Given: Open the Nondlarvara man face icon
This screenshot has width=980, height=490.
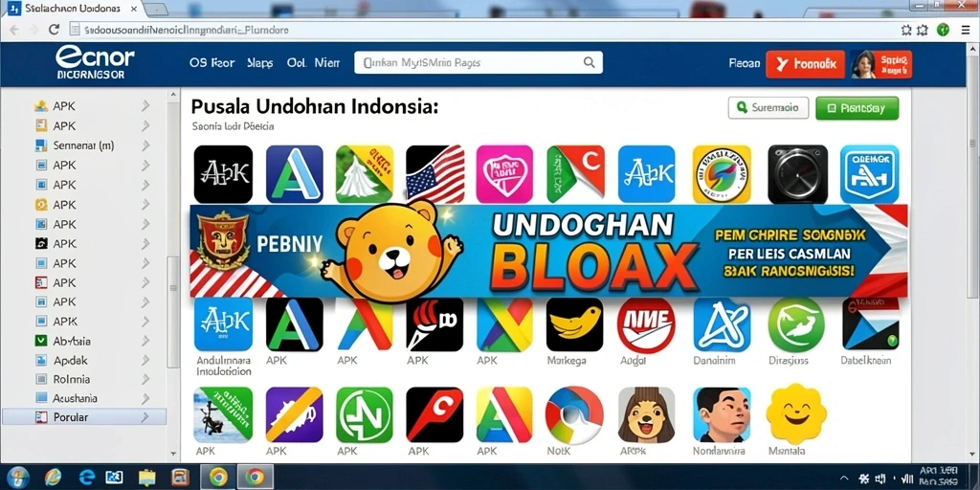Looking at the screenshot, I should point(722,414).
